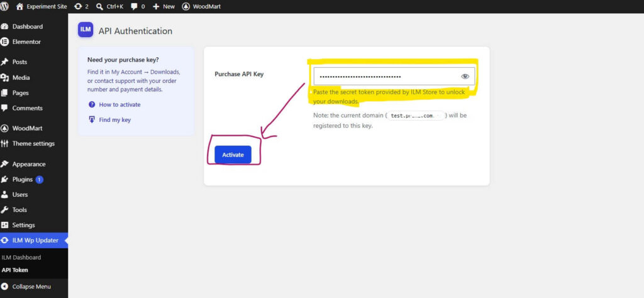Click the Media icon
The image size is (644, 298).
tap(4, 77)
